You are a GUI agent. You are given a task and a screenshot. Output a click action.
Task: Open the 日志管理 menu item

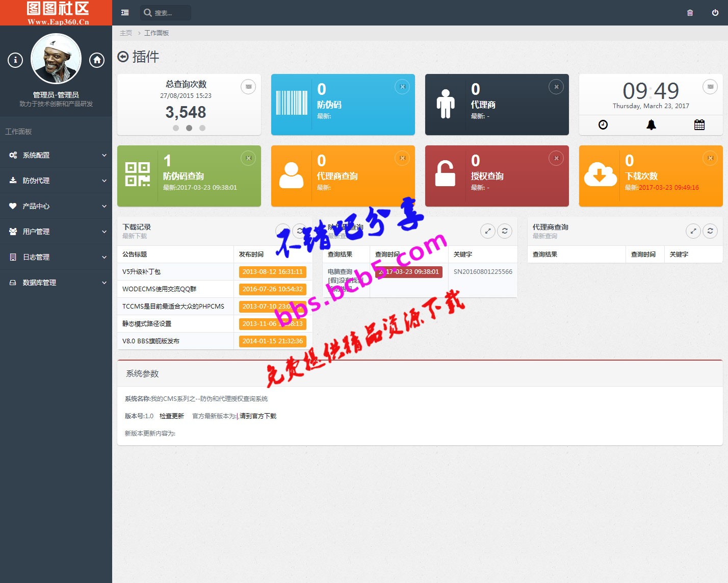click(x=56, y=257)
